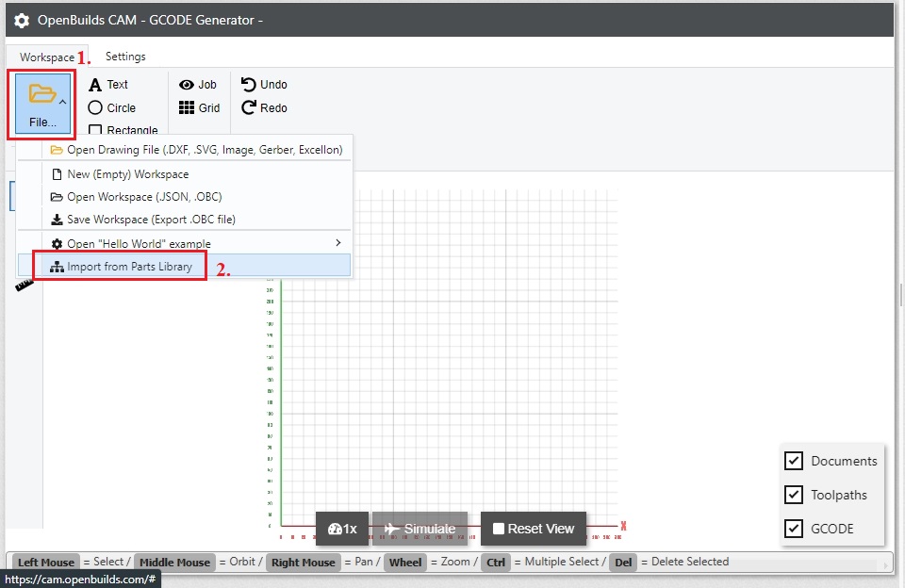This screenshot has height=588, width=905.
Task: Switch to the Workspace tab
Action: point(47,57)
